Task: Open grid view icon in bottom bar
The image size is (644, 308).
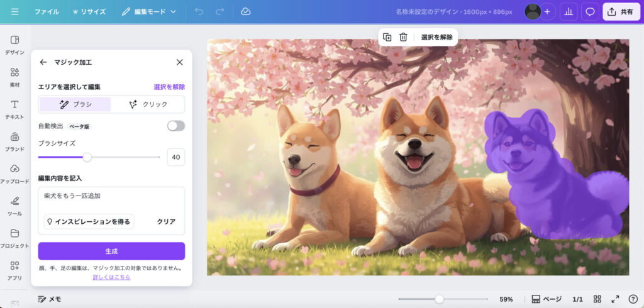Action: 597,299
